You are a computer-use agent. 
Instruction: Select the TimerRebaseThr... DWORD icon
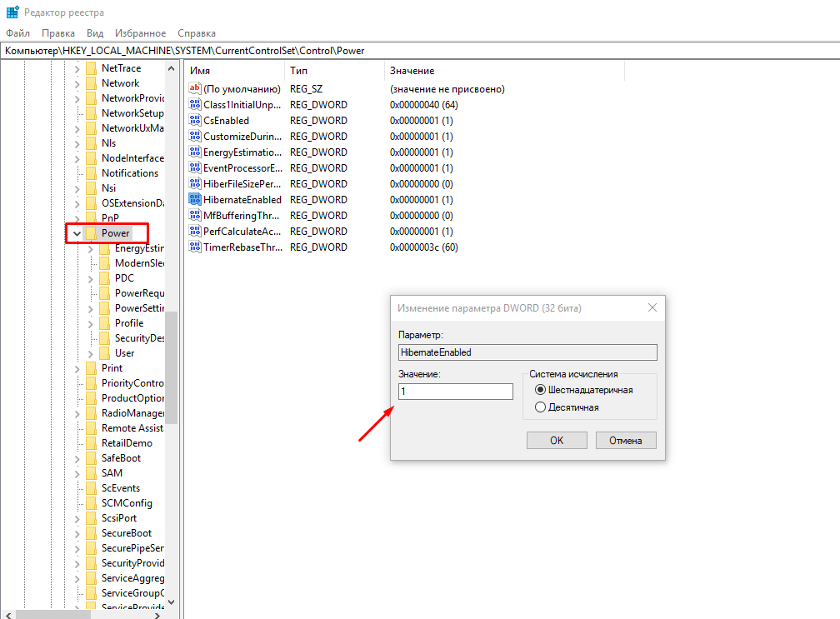coord(195,247)
